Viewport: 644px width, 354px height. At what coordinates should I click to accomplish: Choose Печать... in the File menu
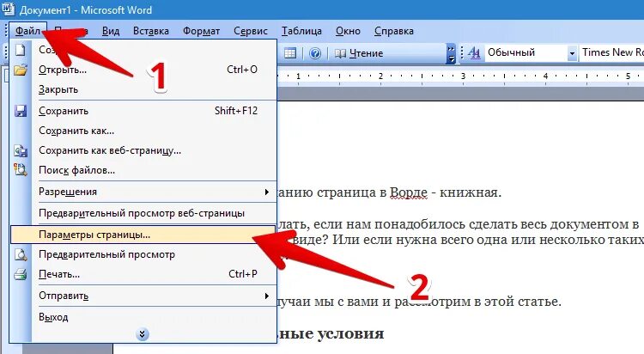pyautogui.click(x=143, y=274)
